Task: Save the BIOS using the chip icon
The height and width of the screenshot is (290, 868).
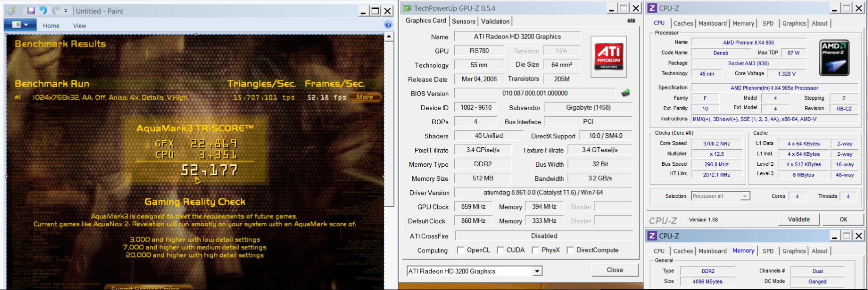Action: tap(626, 93)
